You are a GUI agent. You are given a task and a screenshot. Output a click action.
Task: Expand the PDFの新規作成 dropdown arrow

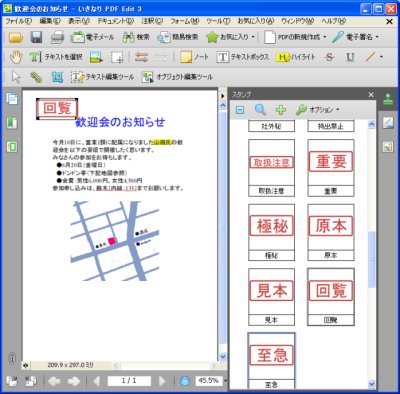[x=324, y=37]
